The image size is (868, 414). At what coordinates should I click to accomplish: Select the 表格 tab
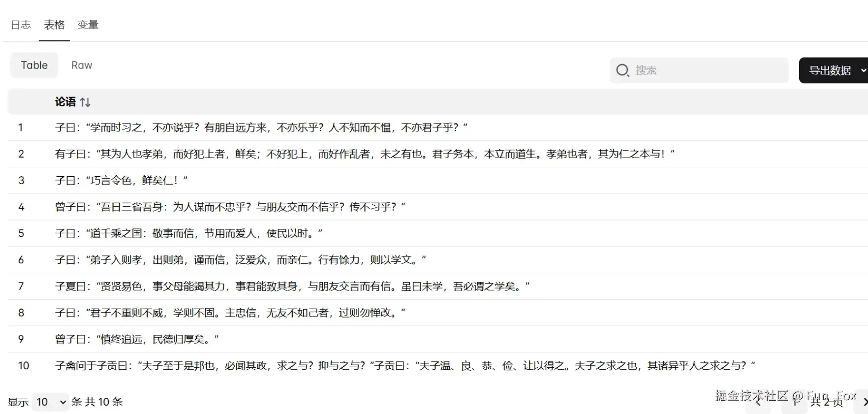pos(54,25)
